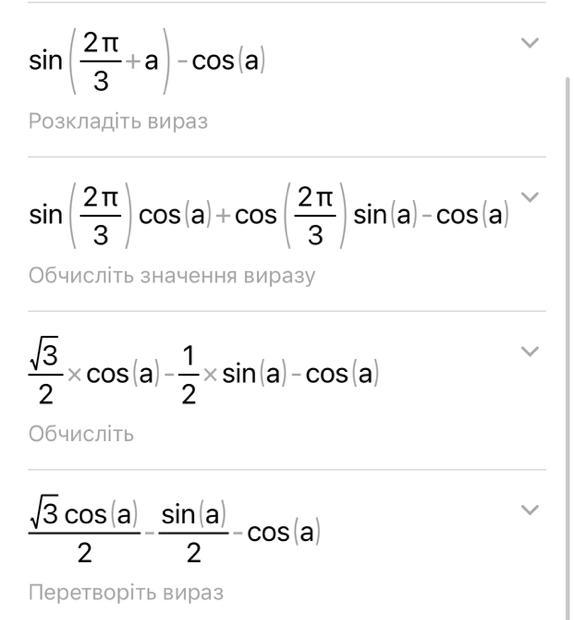Expand chevron beside √3cos(a)/2 fraction step
Screen dimensions: 574x620
(x=530, y=510)
